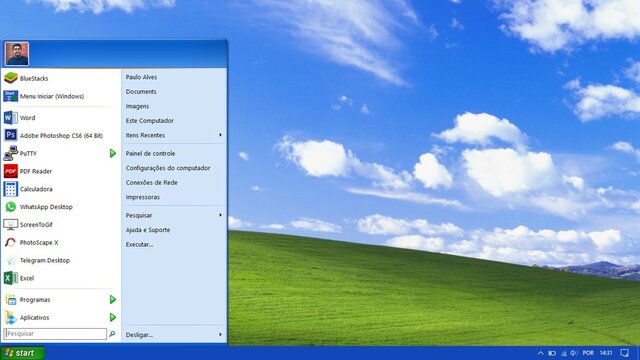Select Itens Recentes label

145,135
